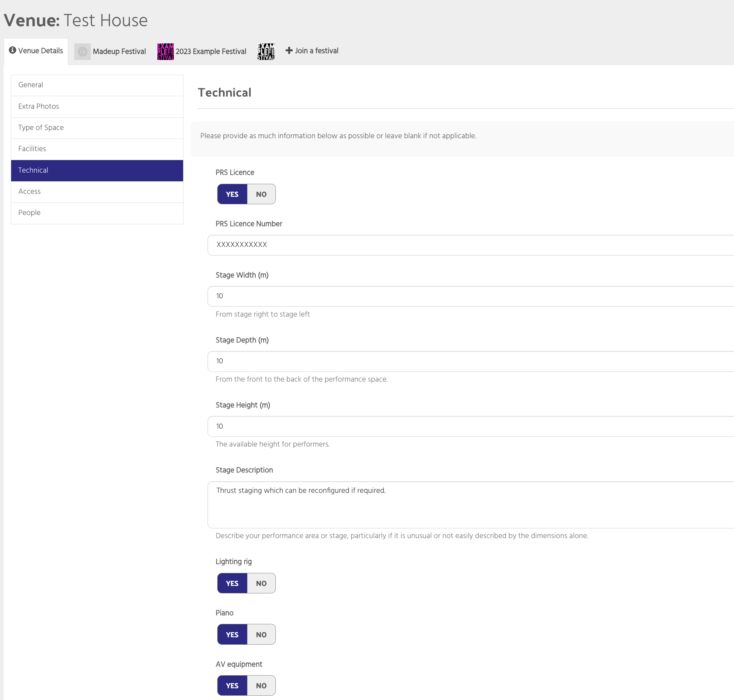Click the Venue Details info icon

pos(12,50)
